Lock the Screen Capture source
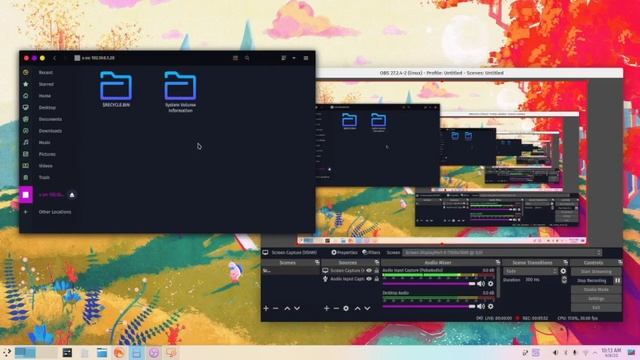The image size is (640, 360). tap(376, 271)
